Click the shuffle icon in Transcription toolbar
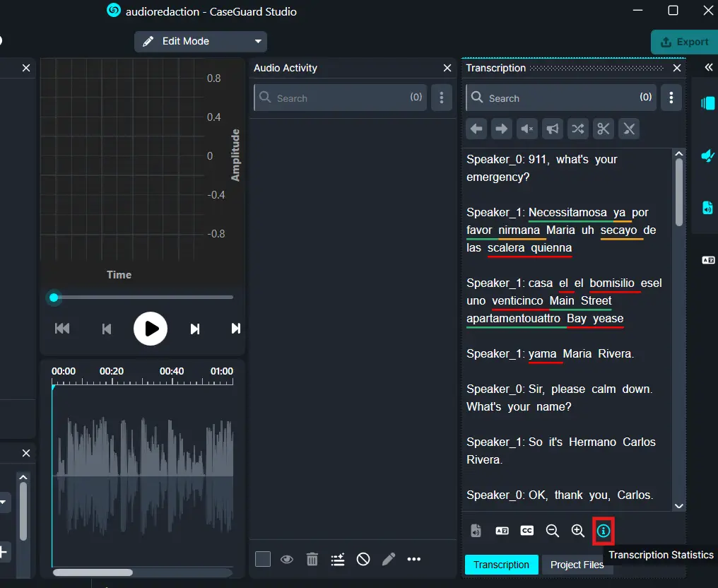 point(578,129)
